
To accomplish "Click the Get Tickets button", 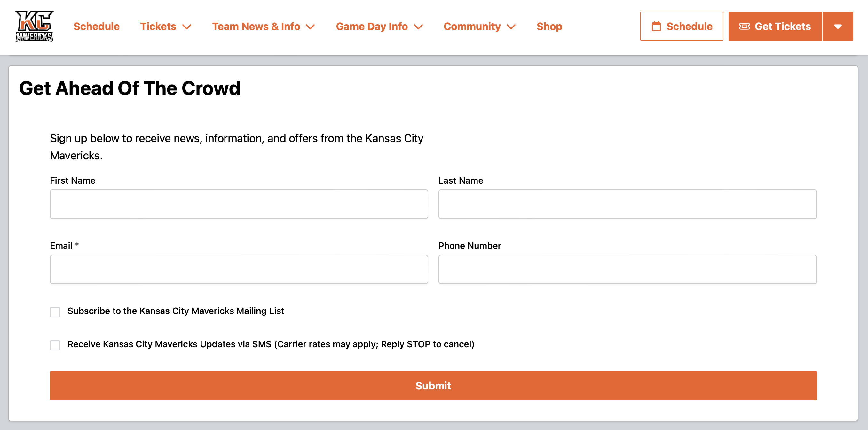I will (775, 26).
